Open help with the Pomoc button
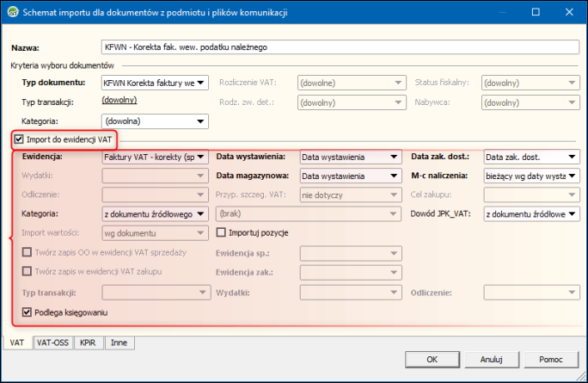Image resolution: width=588 pixels, height=383 pixels. click(551, 360)
